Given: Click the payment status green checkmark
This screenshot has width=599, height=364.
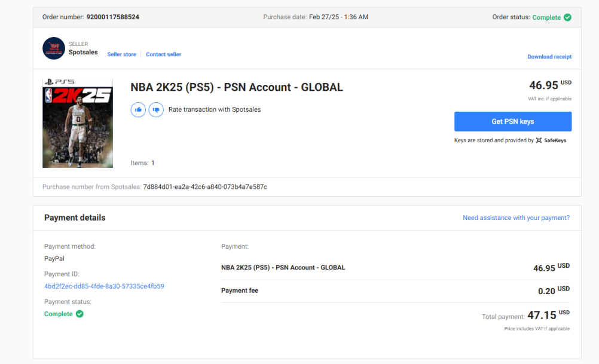Looking at the screenshot, I should [x=80, y=314].
